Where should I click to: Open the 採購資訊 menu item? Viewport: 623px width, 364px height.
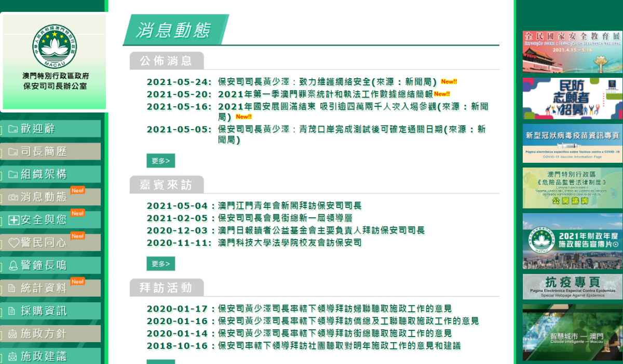tap(44, 312)
